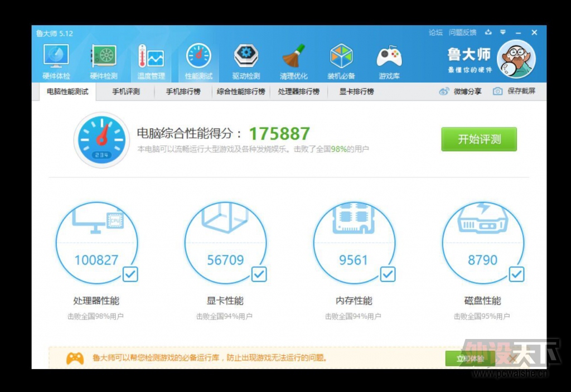Click the 微博分享 Weibo icon
The width and height of the screenshot is (571, 392).
click(444, 91)
